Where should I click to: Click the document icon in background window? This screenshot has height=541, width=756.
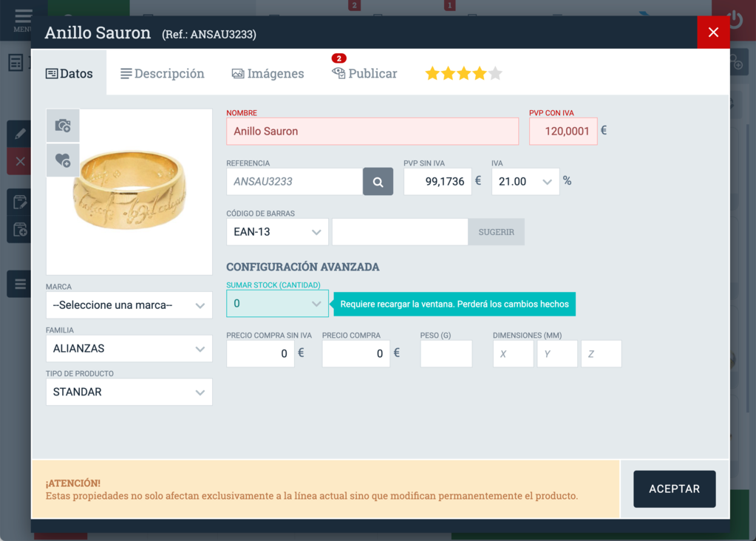pyautogui.click(x=16, y=63)
